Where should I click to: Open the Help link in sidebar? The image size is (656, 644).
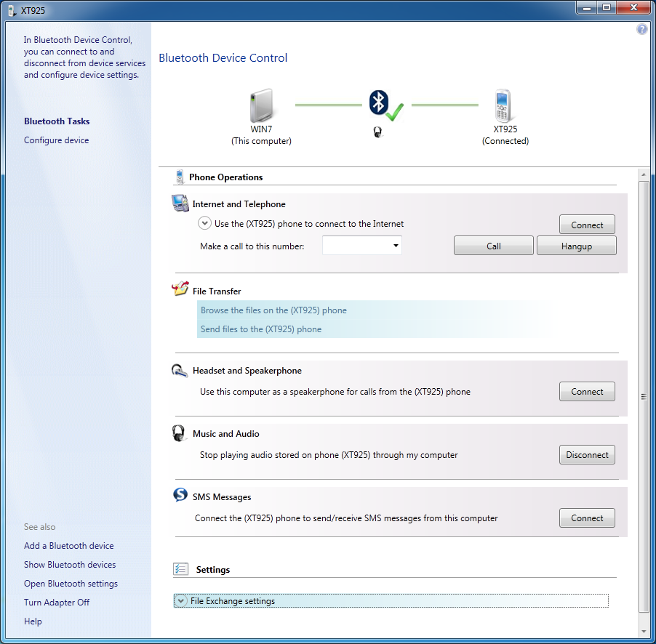click(x=33, y=621)
